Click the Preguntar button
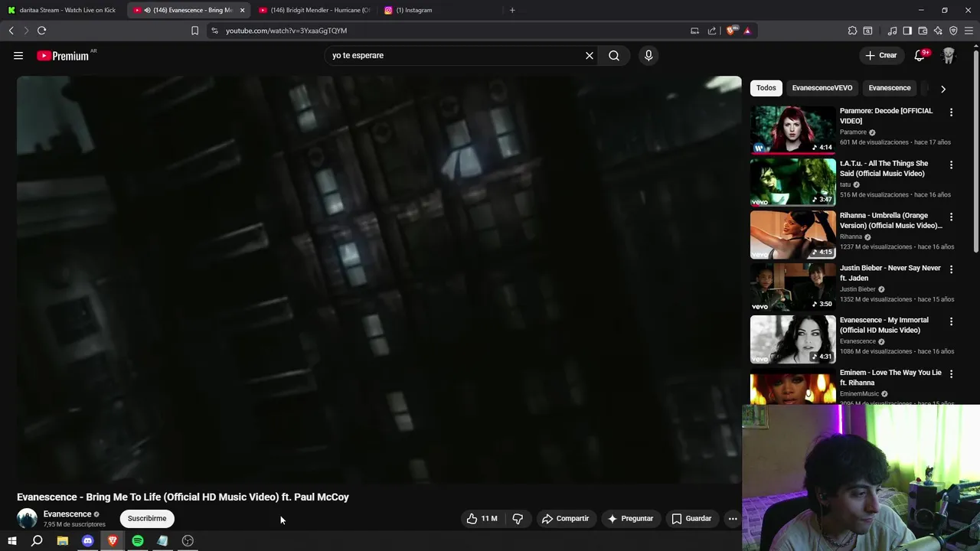 coord(630,519)
